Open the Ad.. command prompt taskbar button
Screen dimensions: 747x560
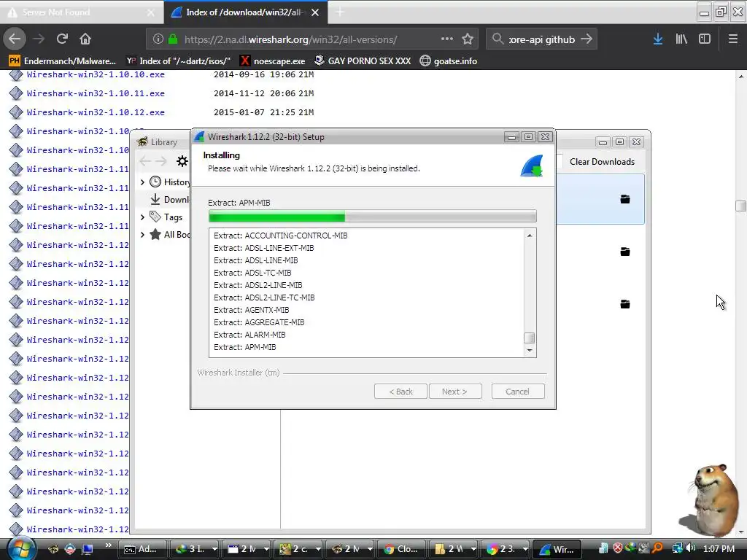coord(142,549)
